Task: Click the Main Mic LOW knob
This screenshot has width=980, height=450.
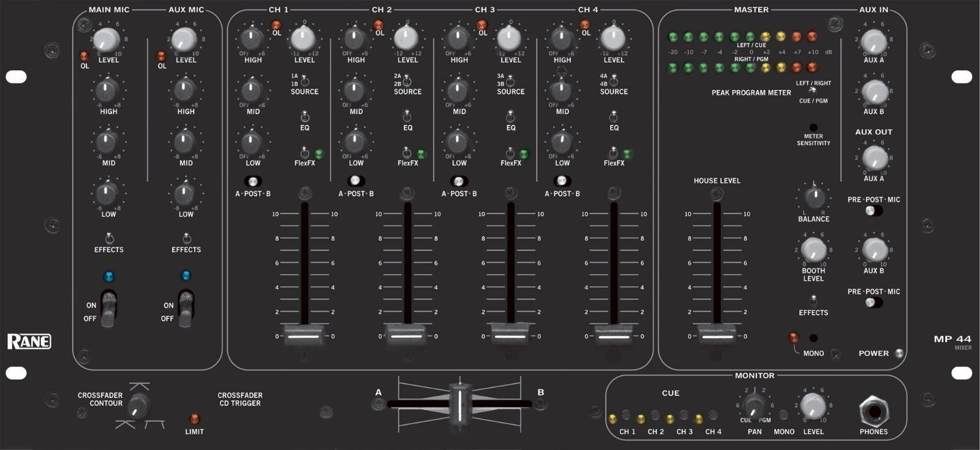Action: tap(107, 193)
